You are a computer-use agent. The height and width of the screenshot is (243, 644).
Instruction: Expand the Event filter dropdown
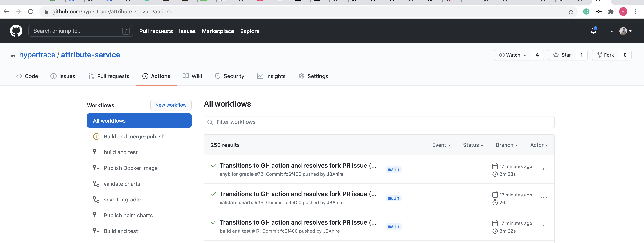pyautogui.click(x=441, y=145)
